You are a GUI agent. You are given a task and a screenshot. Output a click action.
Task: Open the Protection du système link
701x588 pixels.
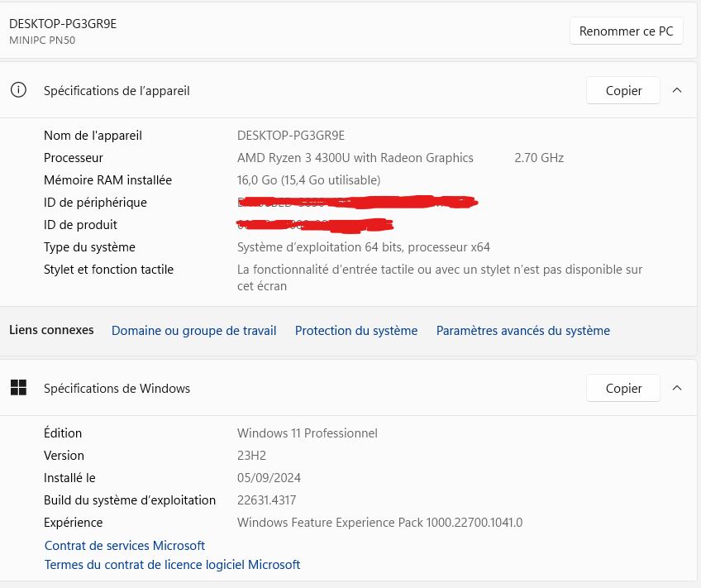(356, 331)
